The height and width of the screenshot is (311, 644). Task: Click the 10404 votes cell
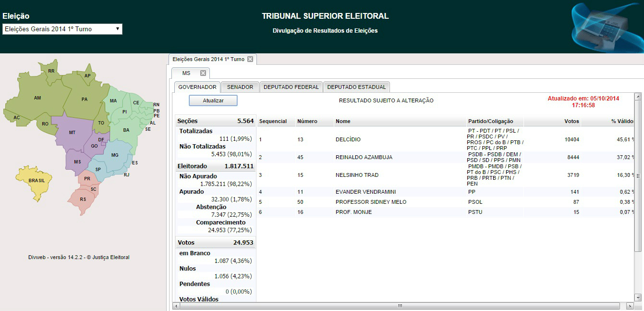click(x=571, y=139)
